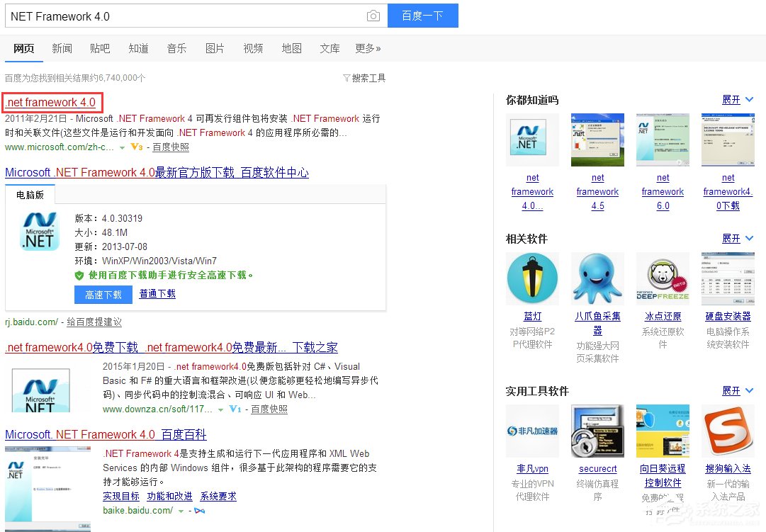Switch to the 视频 search tab
The width and height of the screenshot is (766, 532).
253,48
